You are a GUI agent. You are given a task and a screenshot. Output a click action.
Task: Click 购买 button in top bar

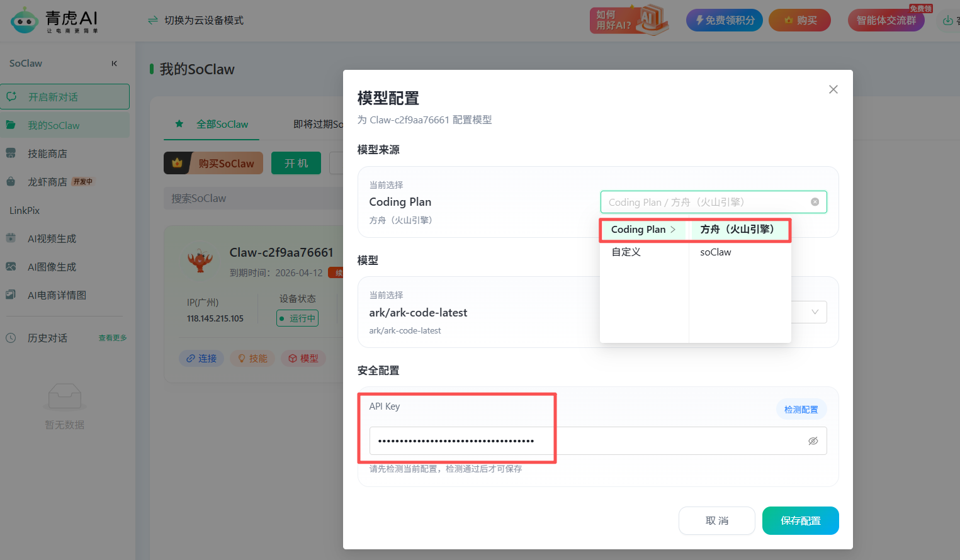click(x=799, y=20)
